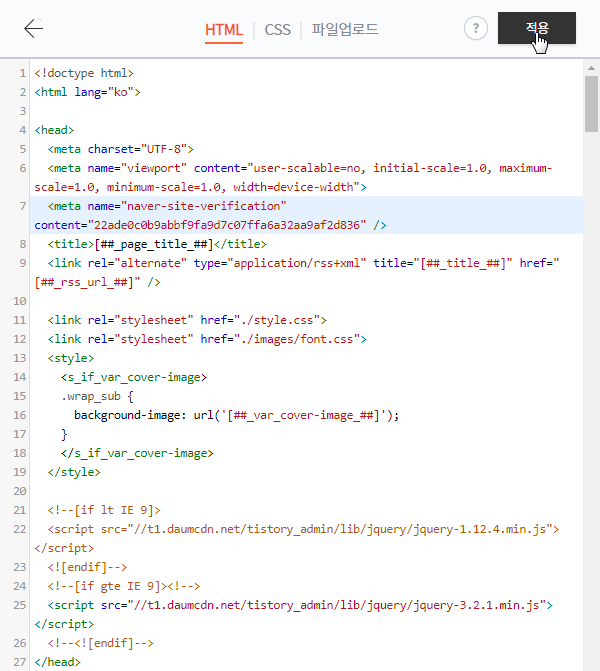Click the jquery-3.2.1.min.js script line
This screenshot has height=671, width=600.
tap(300, 605)
